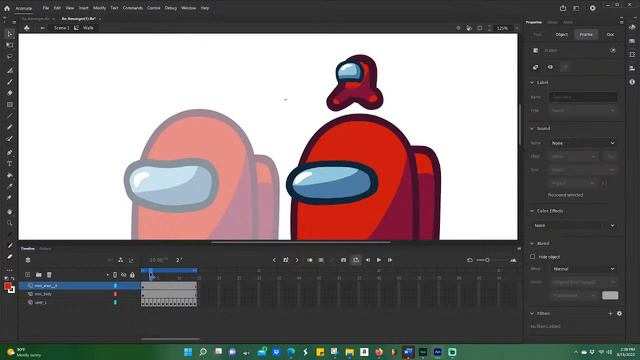The height and width of the screenshot is (360, 640).
Task: Click the Play button in timeline
Action: pos(379,260)
